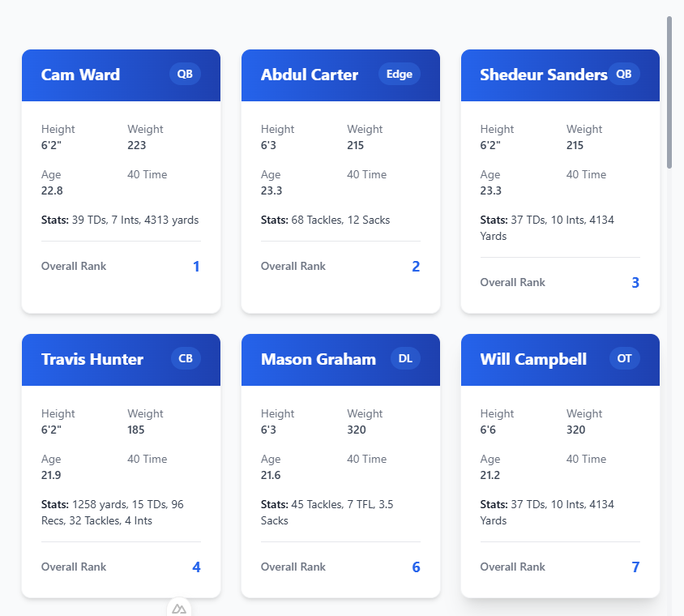
Task: Click the Will Campbell card title
Action: pos(533,359)
